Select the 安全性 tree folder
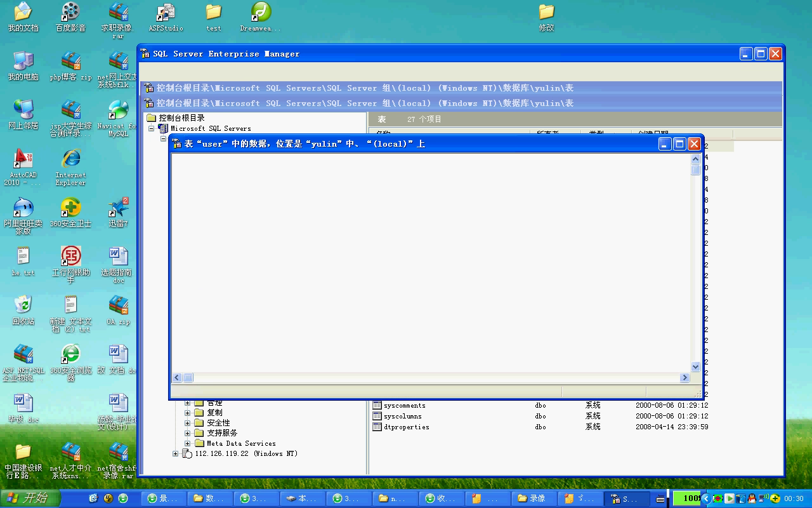Image resolution: width=812 pixels, height=508 pixels. click(219, 423)
